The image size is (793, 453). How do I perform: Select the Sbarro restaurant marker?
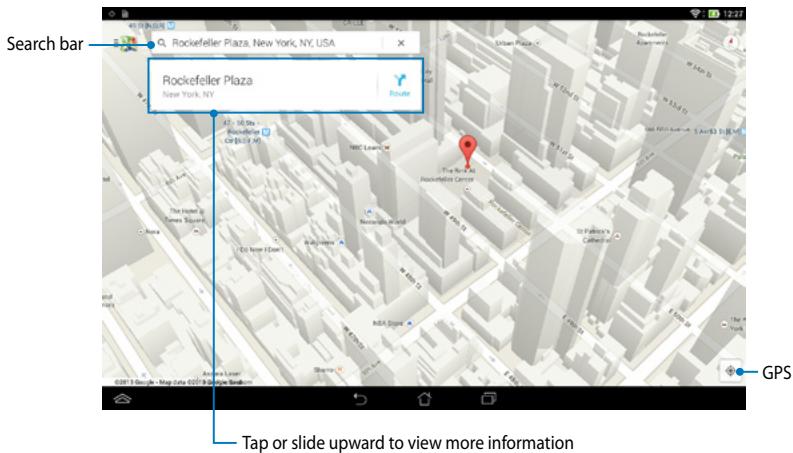point(340,370)
